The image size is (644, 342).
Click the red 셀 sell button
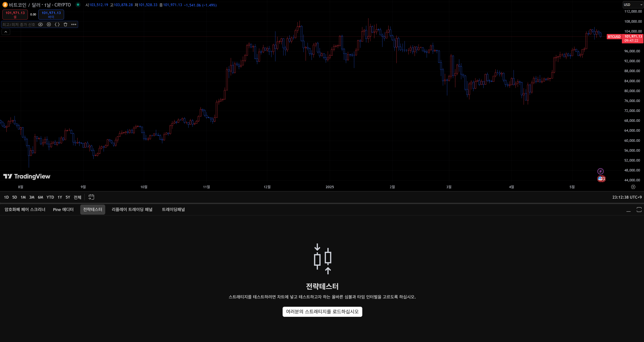15,15
